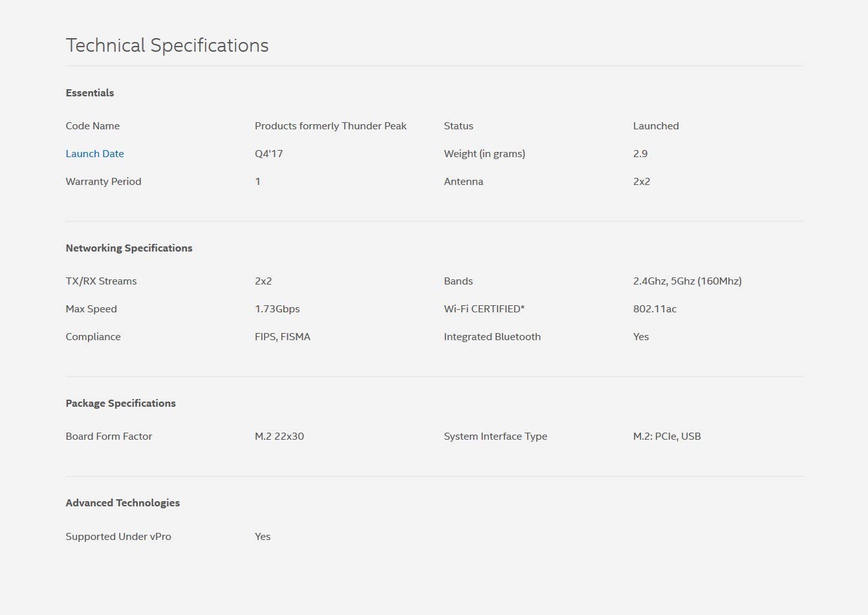
Task: Click the Code Name label
Action: pos(92,126)
